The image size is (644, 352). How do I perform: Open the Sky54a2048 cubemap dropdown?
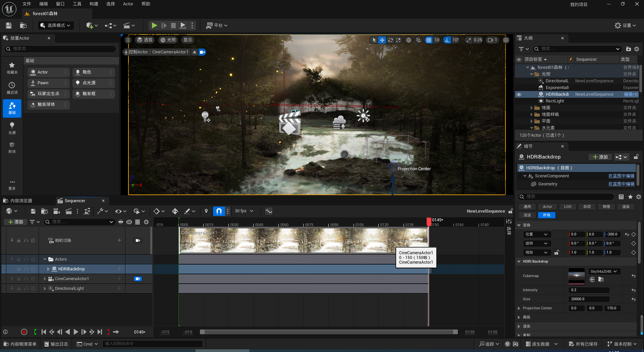(604, 271)
